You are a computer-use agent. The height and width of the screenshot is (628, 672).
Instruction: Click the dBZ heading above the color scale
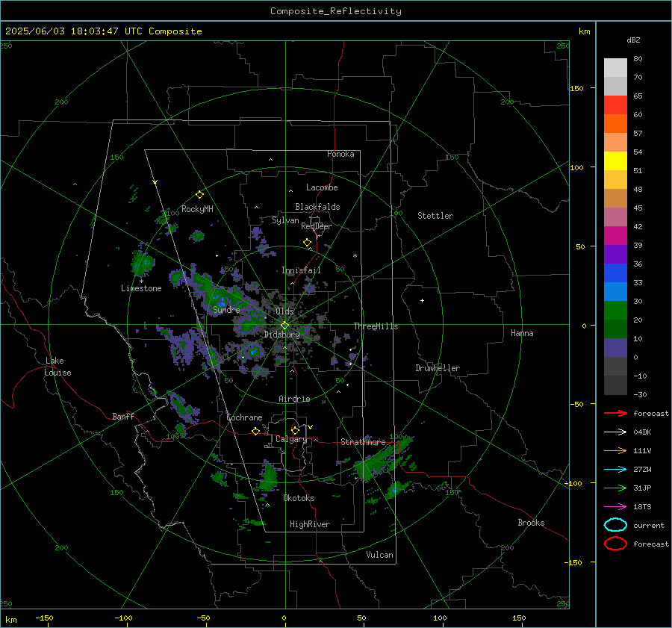click(x=633, y=40)
